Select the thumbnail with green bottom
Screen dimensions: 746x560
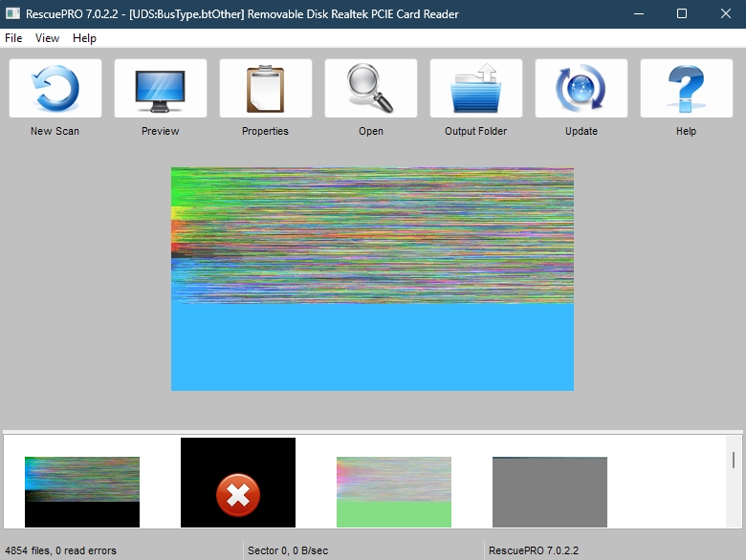[394, 491]
